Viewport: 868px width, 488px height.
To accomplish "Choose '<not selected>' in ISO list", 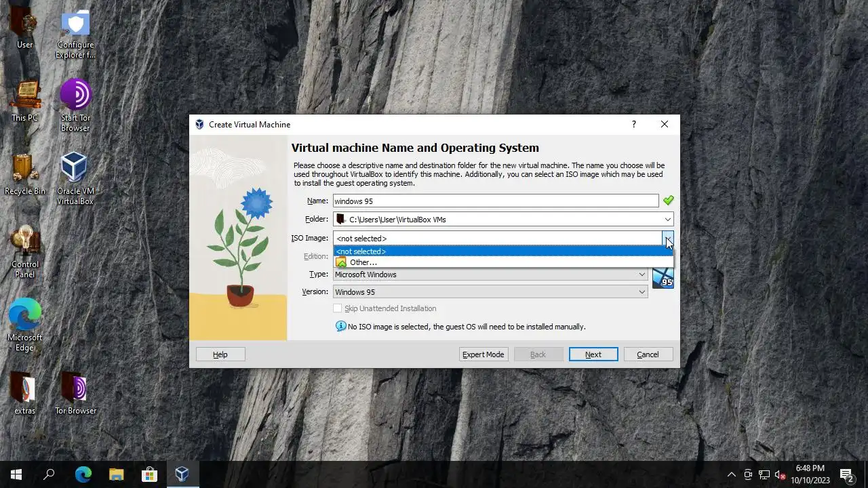I will click(503, 251).
